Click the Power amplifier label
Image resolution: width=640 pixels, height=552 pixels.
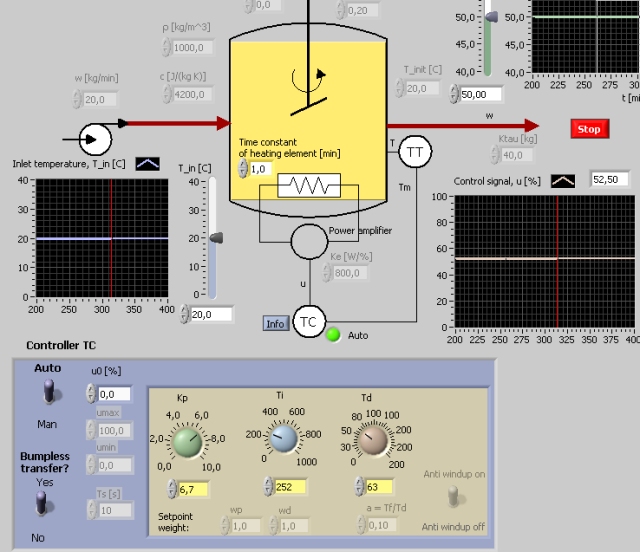(x=360, y=231)
